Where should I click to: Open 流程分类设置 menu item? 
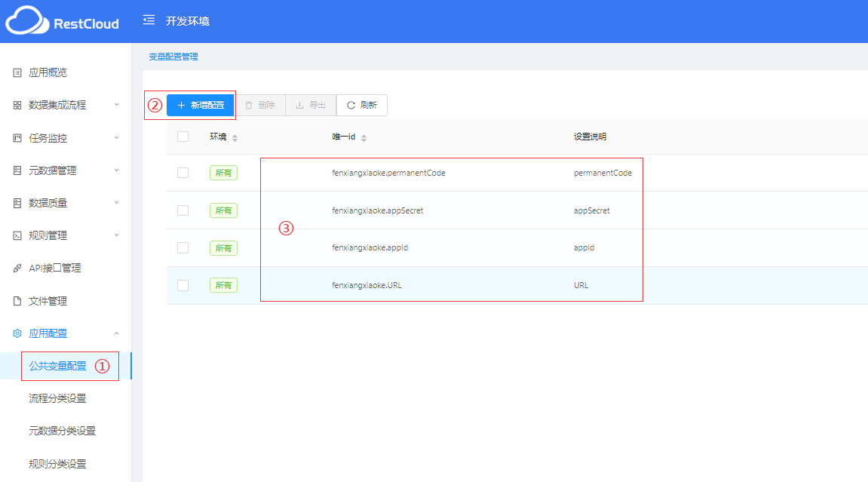point(57,398)
